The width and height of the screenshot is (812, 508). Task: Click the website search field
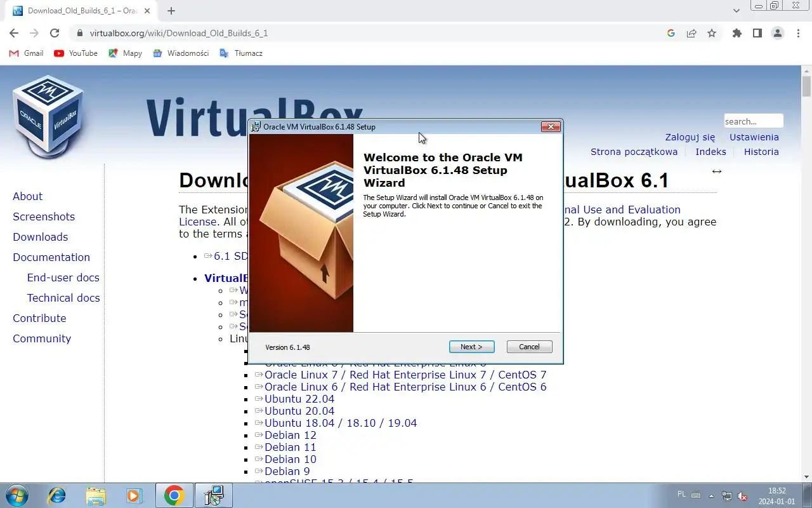[x=753, y=121]
